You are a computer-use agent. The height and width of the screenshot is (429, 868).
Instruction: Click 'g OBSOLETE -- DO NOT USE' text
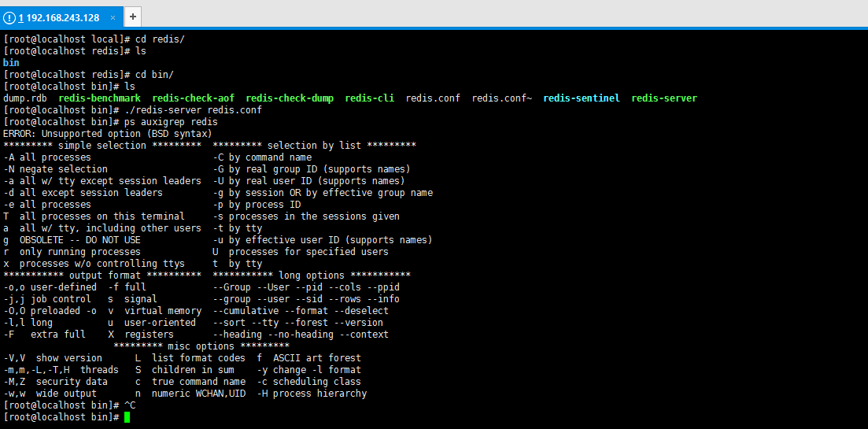point(72,239)
